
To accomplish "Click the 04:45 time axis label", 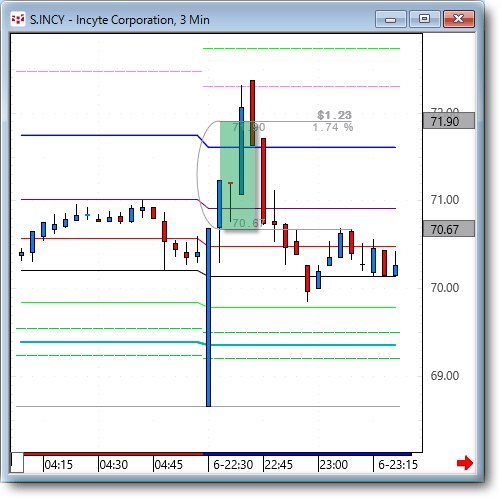I will 169,464.
